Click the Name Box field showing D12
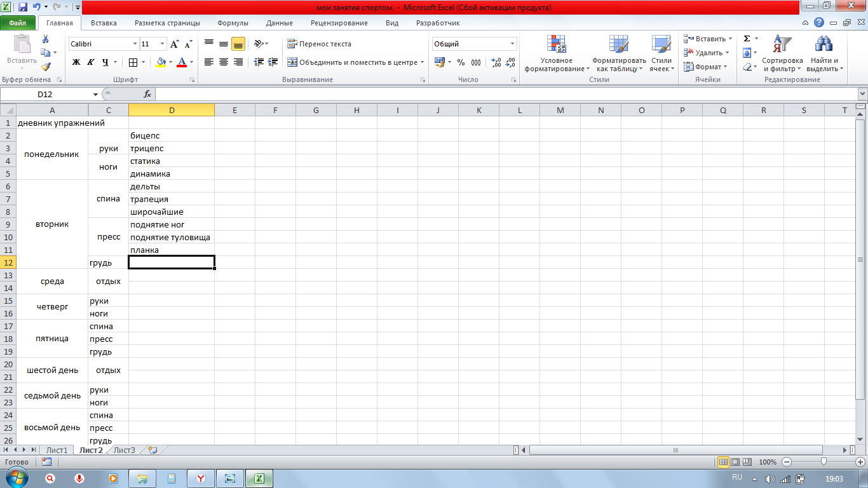The height and width of the screenshot is (488, 868). [x=45, y=94]
